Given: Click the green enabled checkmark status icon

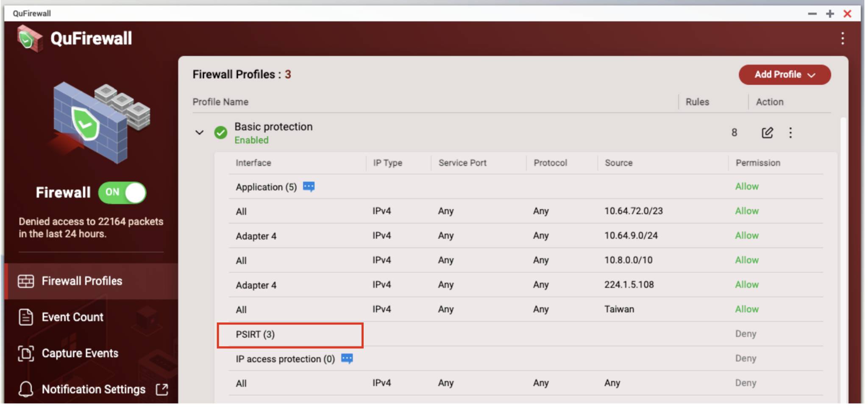Looking at the screenshot, I should click(x=220, y=133).
